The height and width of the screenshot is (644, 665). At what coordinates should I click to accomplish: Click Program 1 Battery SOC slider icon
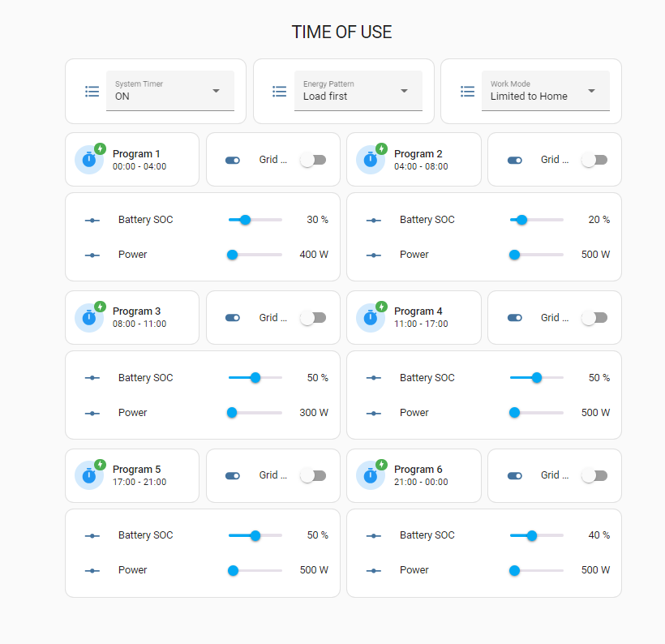pyautogui.click(x=92, y=220)
